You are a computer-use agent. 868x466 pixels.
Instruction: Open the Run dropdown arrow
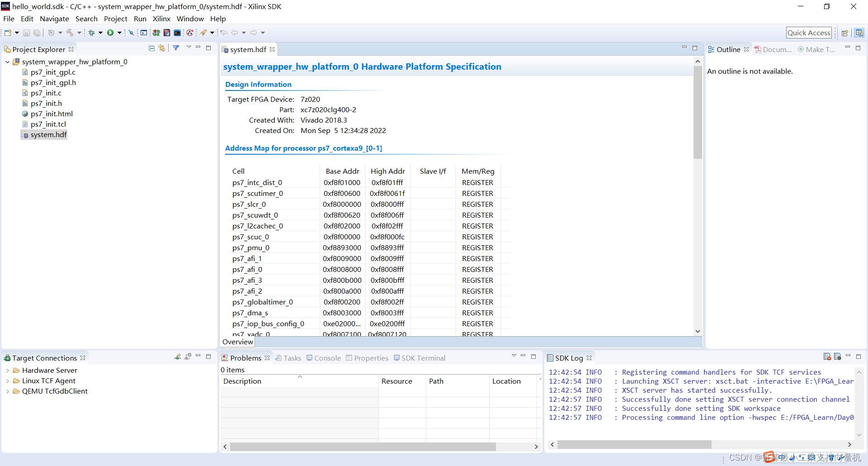coord(119,33)
